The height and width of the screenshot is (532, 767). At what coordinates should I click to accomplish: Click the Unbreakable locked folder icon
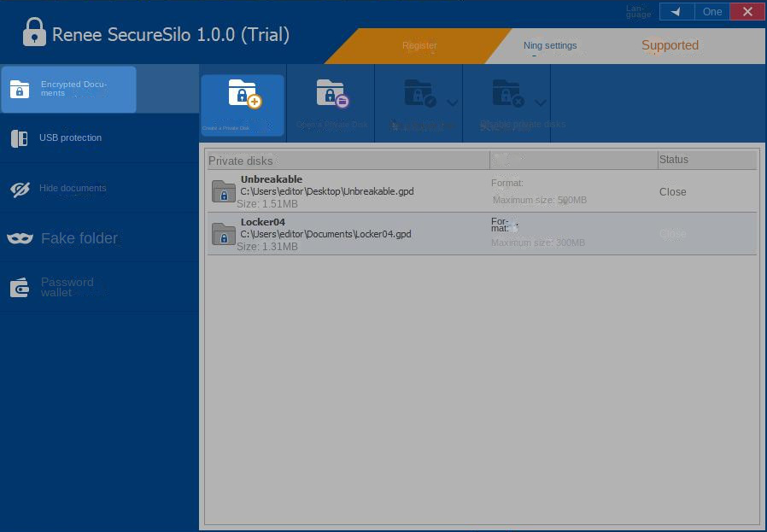pos(223,191)
